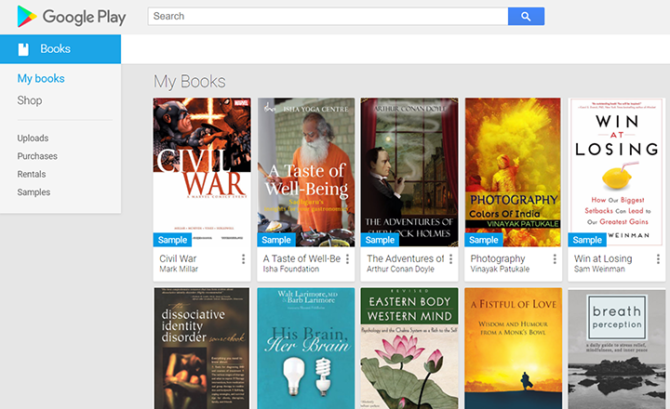Open the Breath Perception cover
The image size is (670, 409).
pyautogui.click(x=617, y=348)
